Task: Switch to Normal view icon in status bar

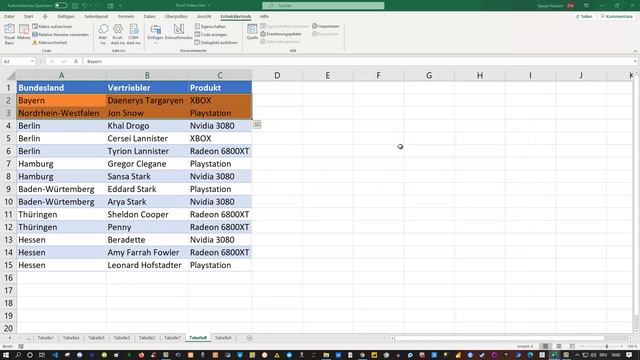Action: (x=545, y=346)
